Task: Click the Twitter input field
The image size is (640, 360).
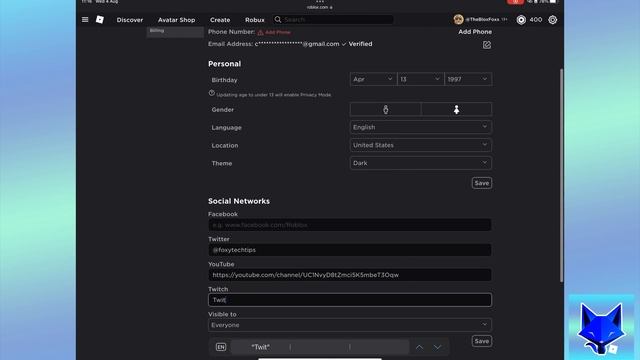Action: (x=350, y=250)
